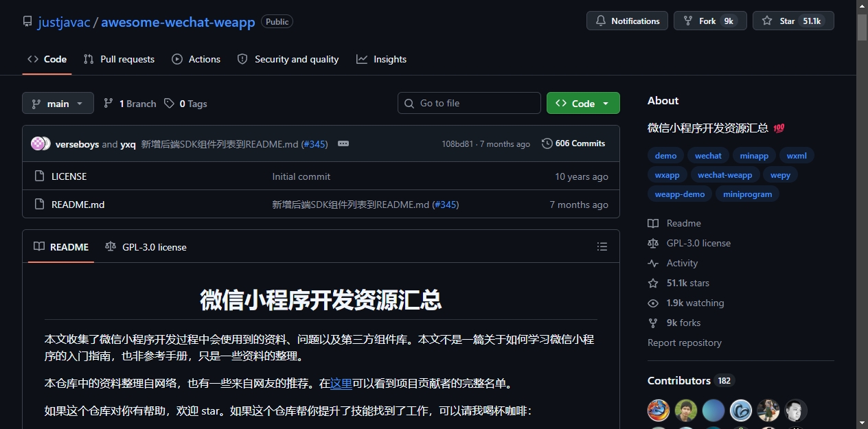868x429 pixels.
Task: Expand commit message details ellipsis
Action: 343,143
